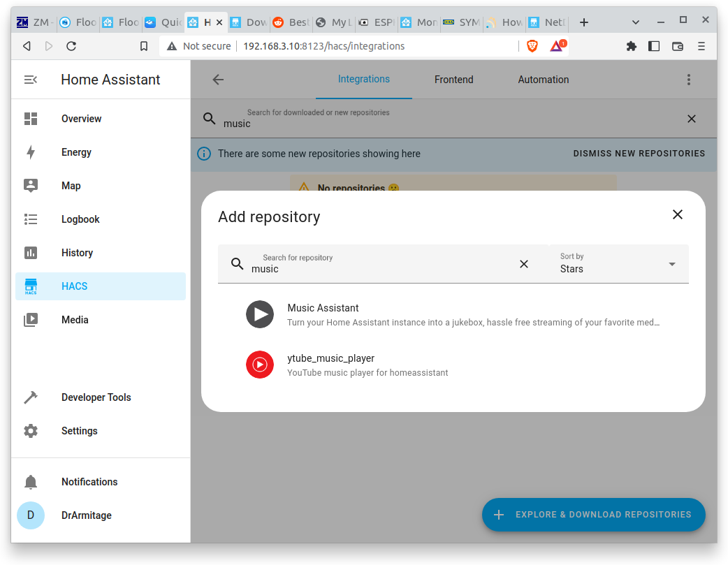The image size is (728, 565).
Task: Open the Media browser
Action: coord(101,319)
